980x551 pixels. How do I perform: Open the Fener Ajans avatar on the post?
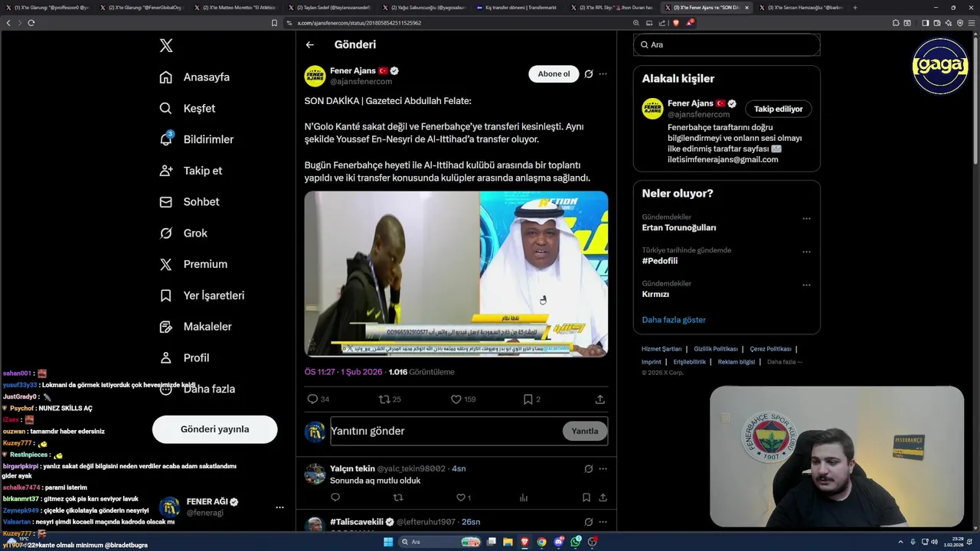[x=315, y=76]
